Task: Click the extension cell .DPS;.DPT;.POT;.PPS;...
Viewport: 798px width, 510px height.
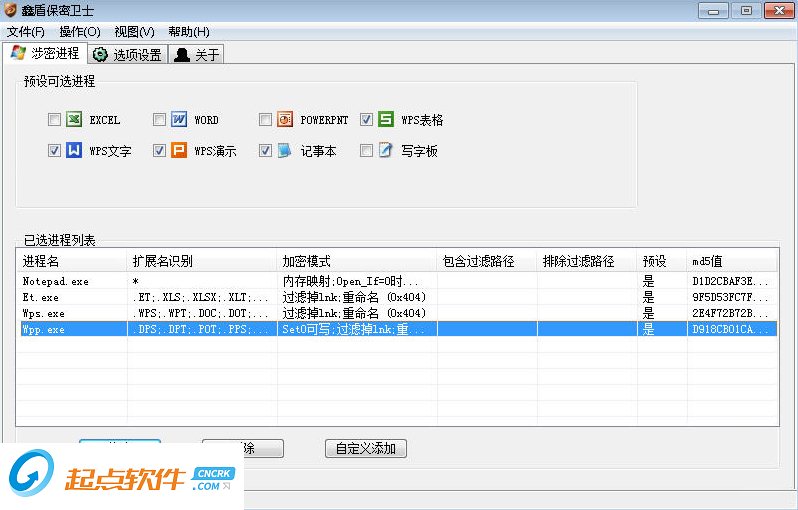Action: click(x=200, y=329)
